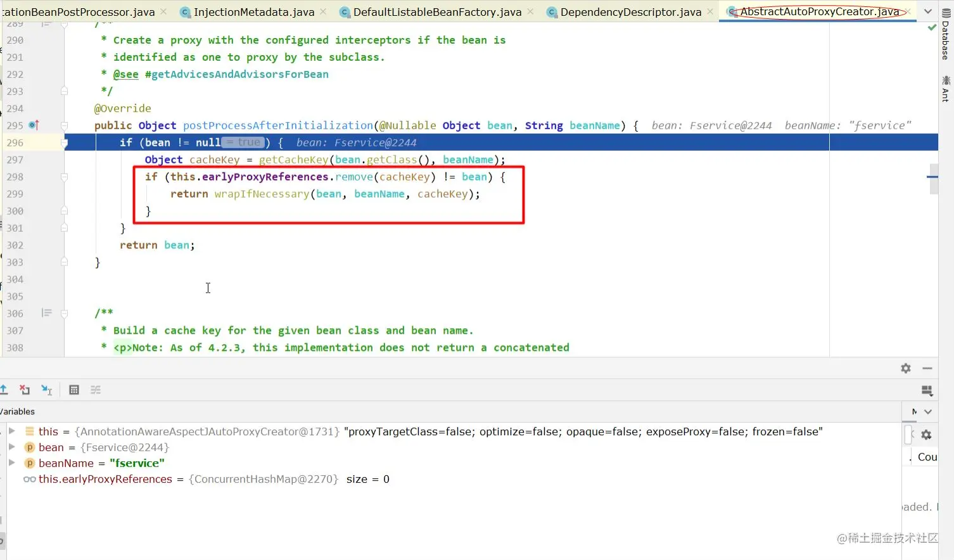Click the parameter icon beside beanName variable
This screenshot has width=954, height=560.
point(29,463)
